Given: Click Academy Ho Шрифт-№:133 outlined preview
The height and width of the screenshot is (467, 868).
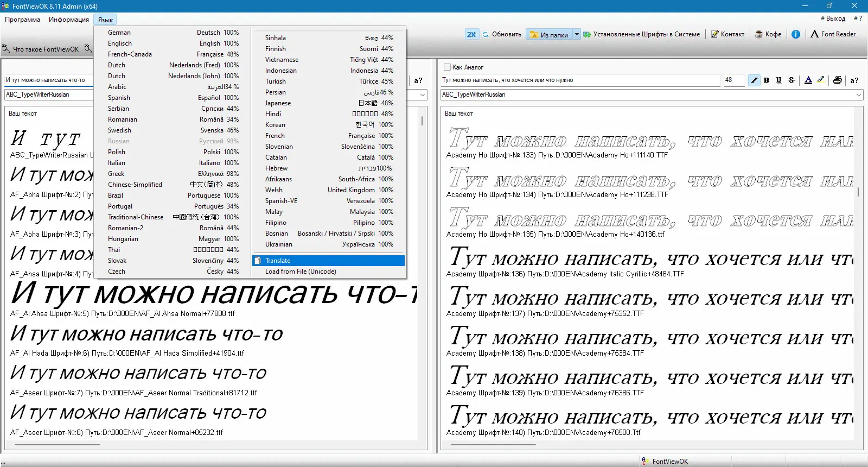Looking at the screenshot, I should 651,138.
